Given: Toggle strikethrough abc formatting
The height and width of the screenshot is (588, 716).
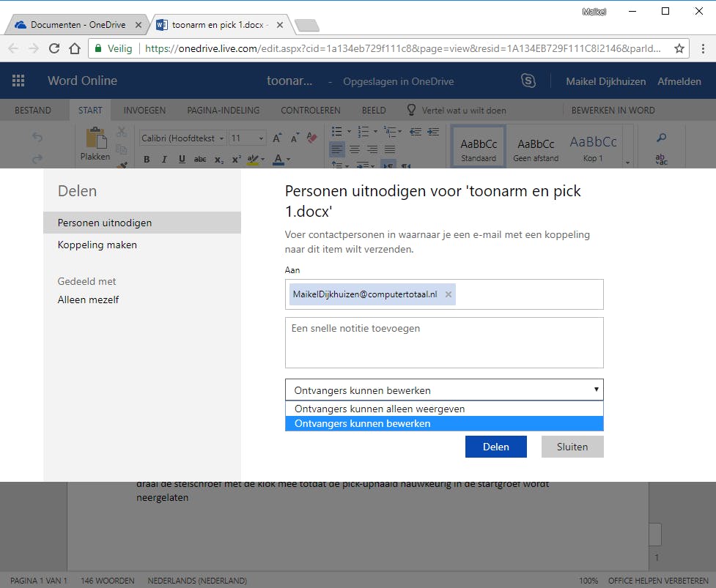Looking at the screenshot, I should click(200, 159).
